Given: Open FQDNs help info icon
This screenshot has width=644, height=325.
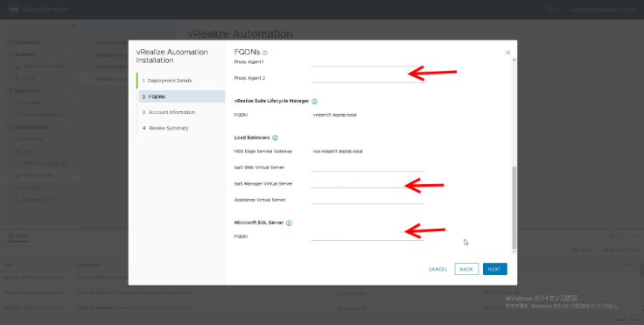Looking at the screenshot, I should click(x=265, y=53).
